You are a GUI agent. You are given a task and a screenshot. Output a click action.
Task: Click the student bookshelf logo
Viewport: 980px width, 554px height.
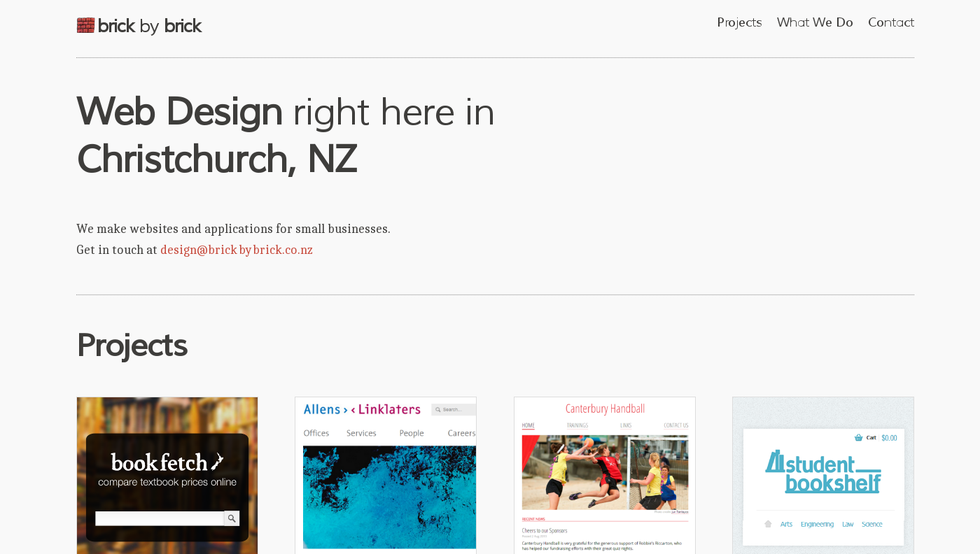pyautogui.click(x=823, y=471)
